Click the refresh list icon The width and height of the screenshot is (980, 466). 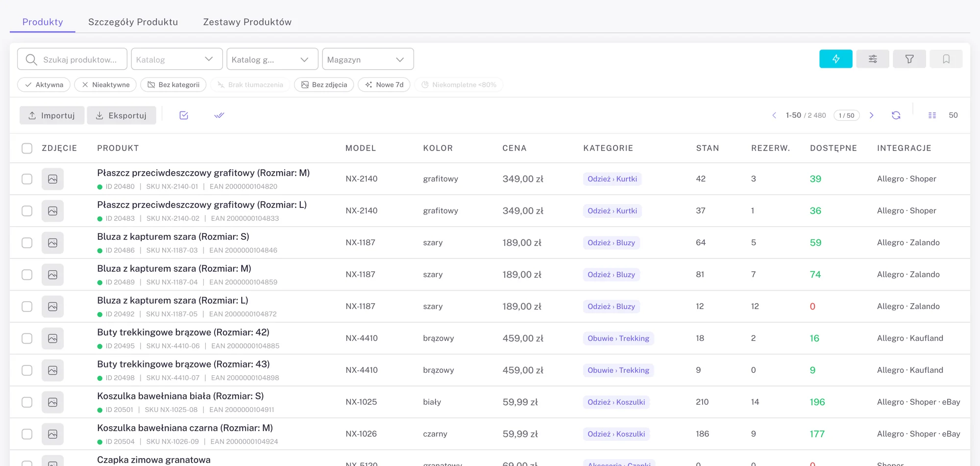[x=896, y=115]
